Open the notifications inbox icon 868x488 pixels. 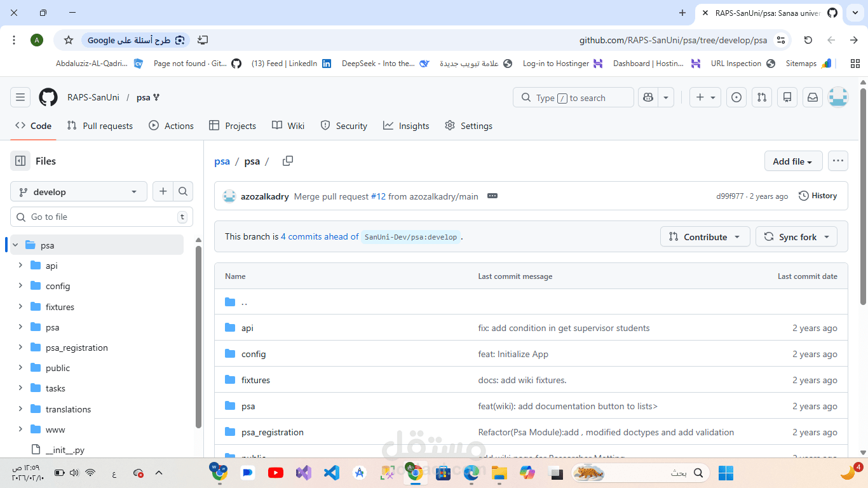813,97
